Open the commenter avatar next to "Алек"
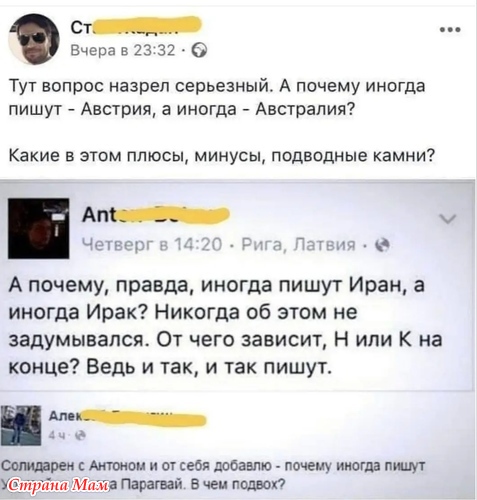This screenshot has height=500, width=477. pos(21,425)
